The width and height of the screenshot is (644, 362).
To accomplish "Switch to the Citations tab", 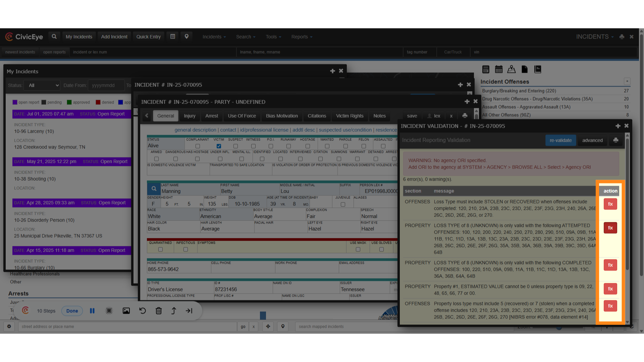I will tap(317, 116).
